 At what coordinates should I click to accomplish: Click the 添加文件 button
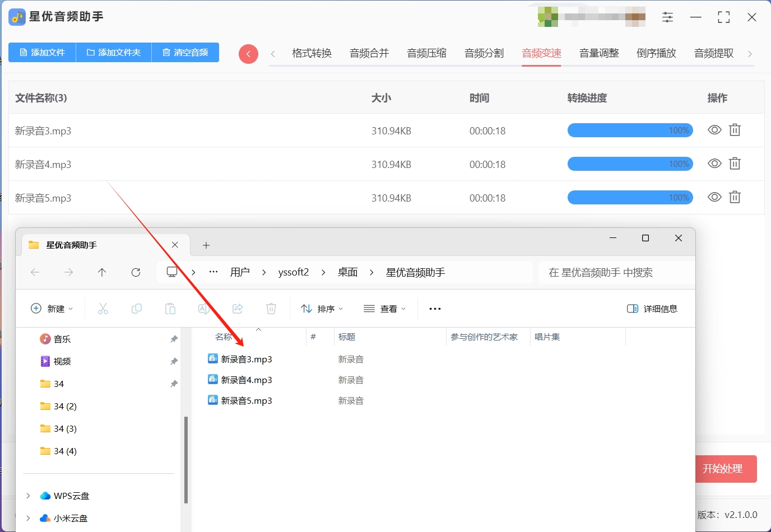(42, 53)
